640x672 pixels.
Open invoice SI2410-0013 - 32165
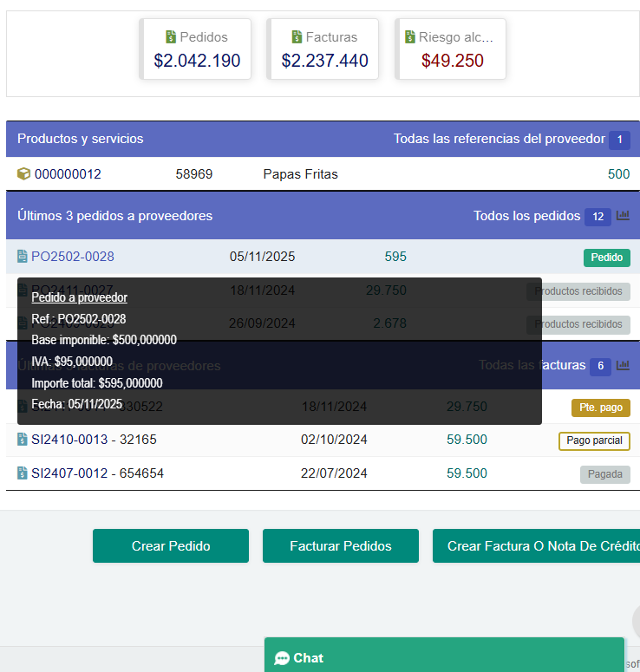(94, 440)
